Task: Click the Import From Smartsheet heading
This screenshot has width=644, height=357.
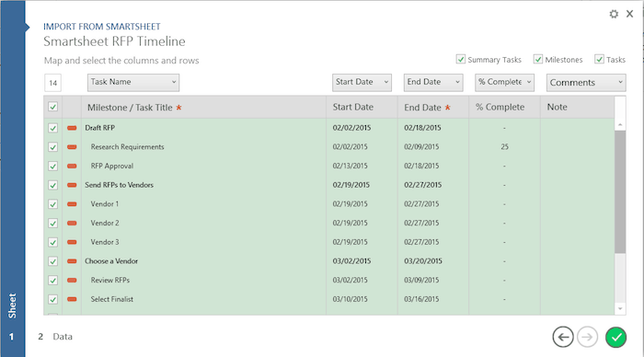Action: (102, 27)
